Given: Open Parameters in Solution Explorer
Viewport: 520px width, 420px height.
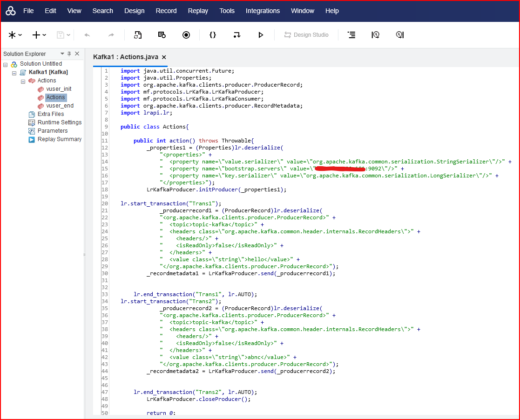Looking at the screenshot, I should point(53,131).
